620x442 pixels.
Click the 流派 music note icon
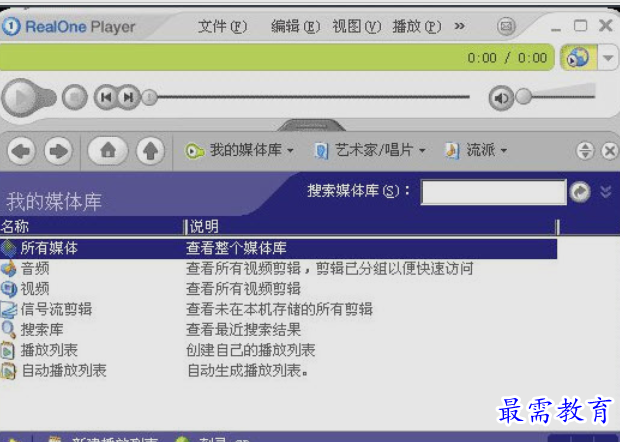(x=452, y=151)
